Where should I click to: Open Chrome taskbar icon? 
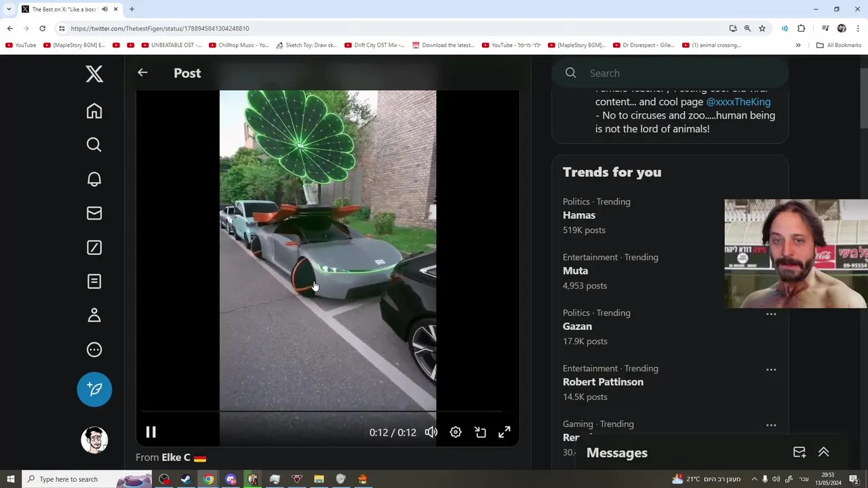pos(208,479)
